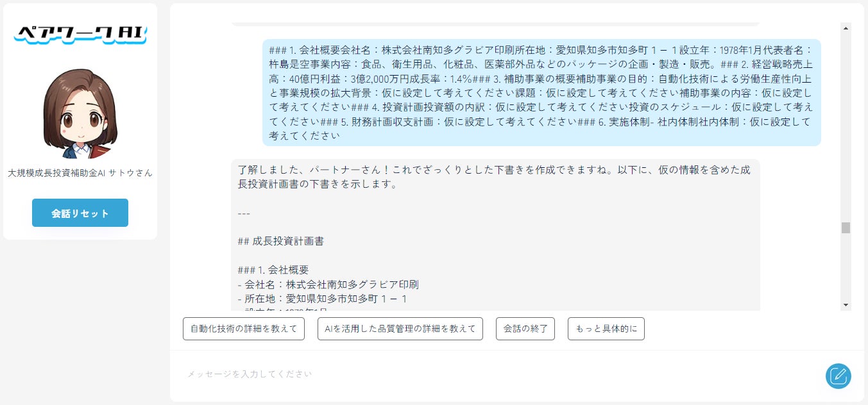End the chat with 会話の終了
This screenshot has height=405, width=868.
click(525, 329)
